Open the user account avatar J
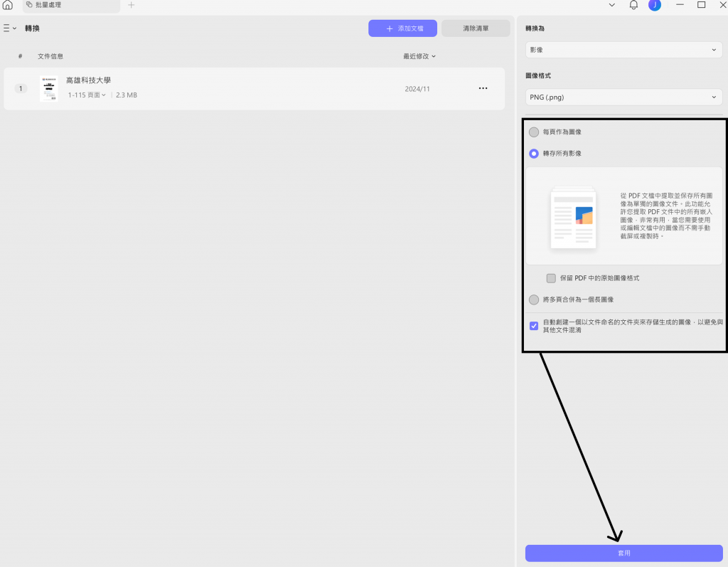Image resolution: width=728 pixels, height=567 pixels. [655, 5]
